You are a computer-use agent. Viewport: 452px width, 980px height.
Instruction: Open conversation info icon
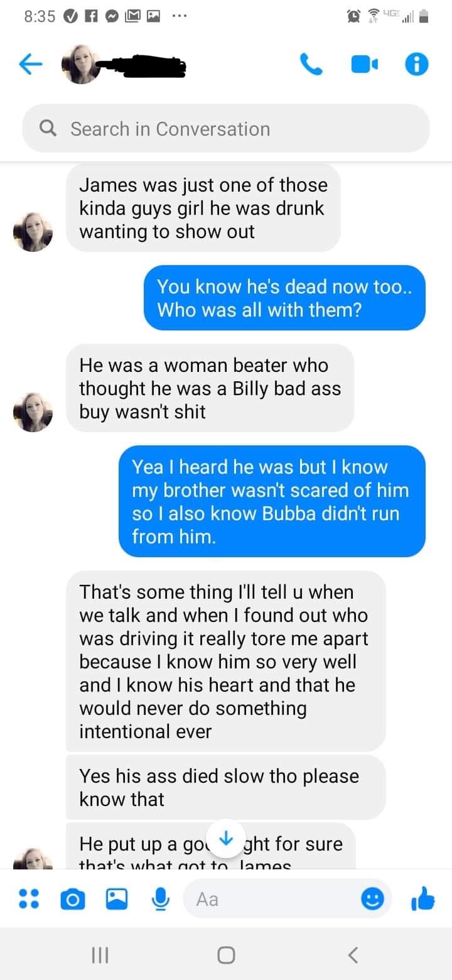(417, 64)
